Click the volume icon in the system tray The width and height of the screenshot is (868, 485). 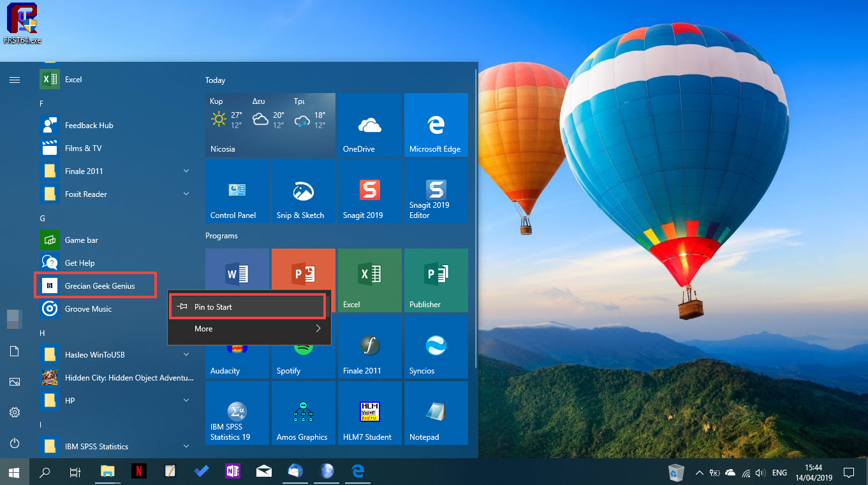click(x=761, y=472)
